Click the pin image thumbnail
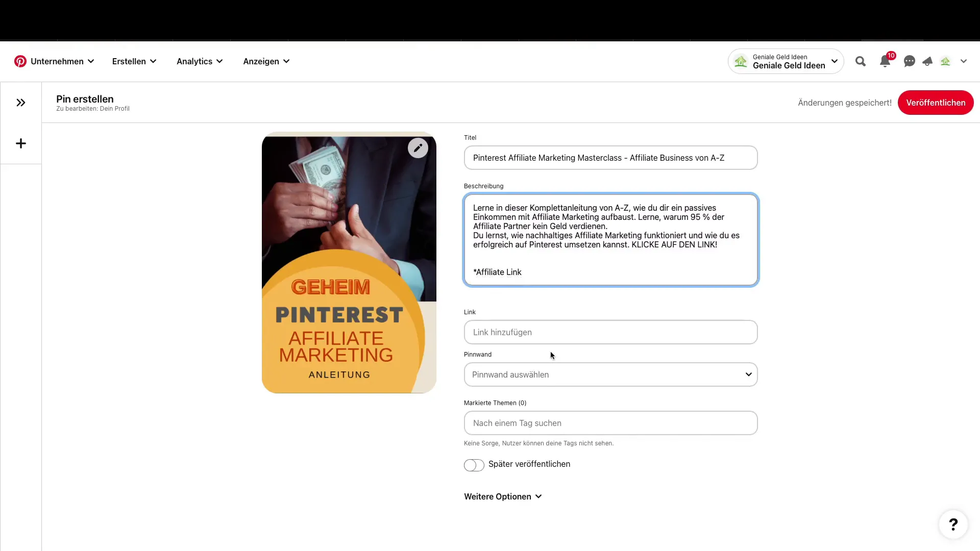 (349, 264)
